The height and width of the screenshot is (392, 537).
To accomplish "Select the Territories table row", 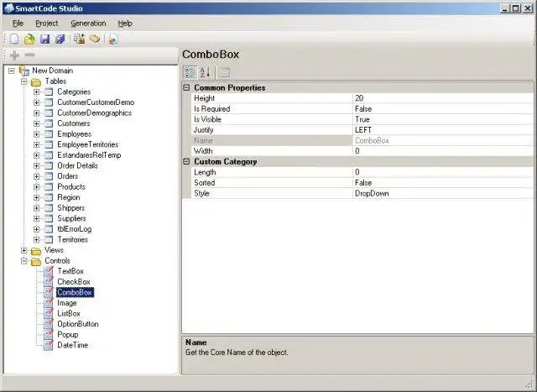I will pyautogui.click(x=73, y=240).
